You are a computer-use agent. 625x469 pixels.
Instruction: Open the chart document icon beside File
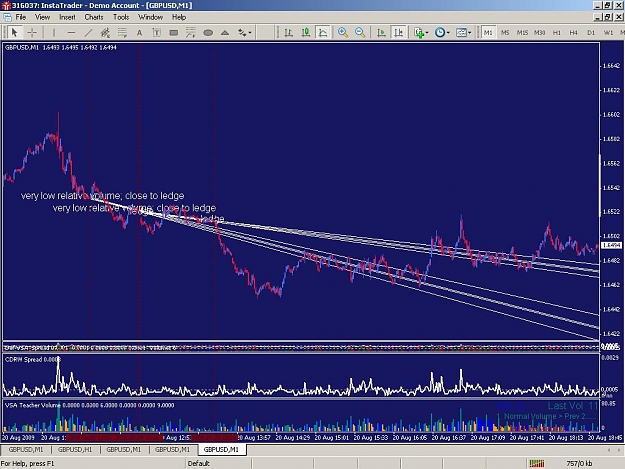(7, 17)
